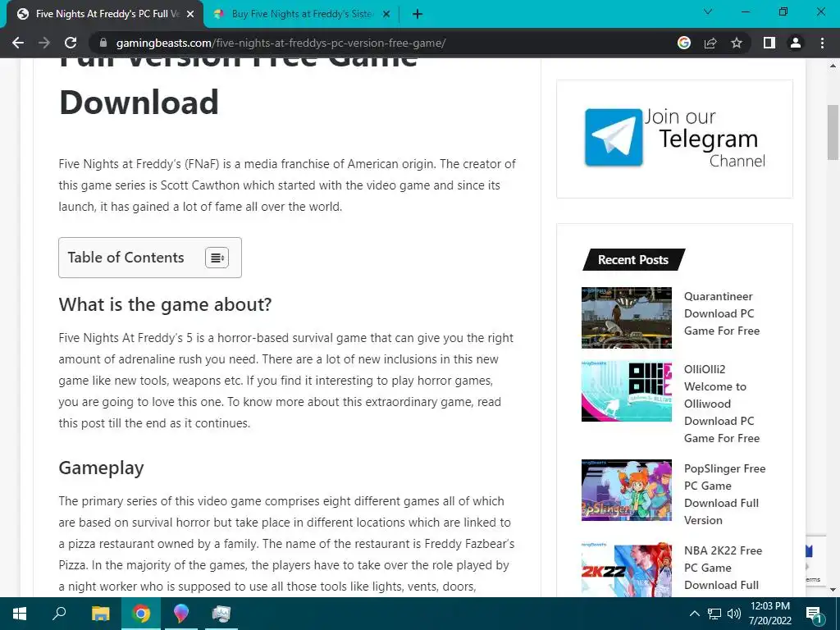Toggle the Table of Contents list
The height and width of the screenshot is (630, 840).
point(217,258)
